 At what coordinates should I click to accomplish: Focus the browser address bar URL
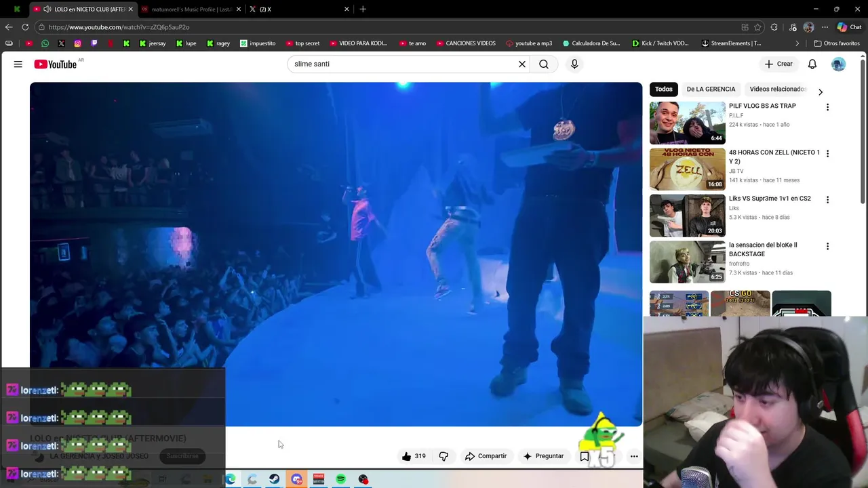click(x=119, y=27)
